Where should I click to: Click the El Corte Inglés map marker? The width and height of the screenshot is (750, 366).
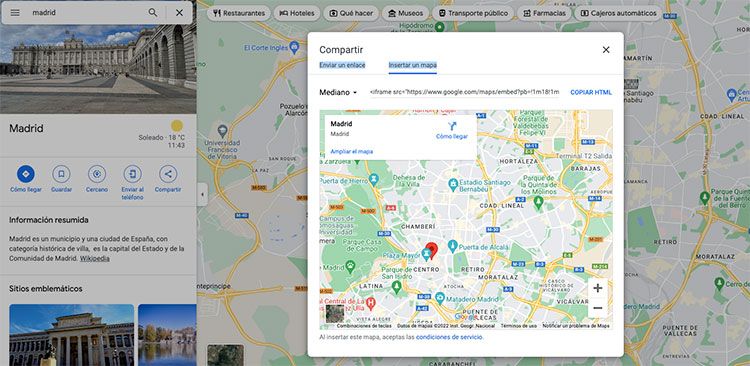294,47
